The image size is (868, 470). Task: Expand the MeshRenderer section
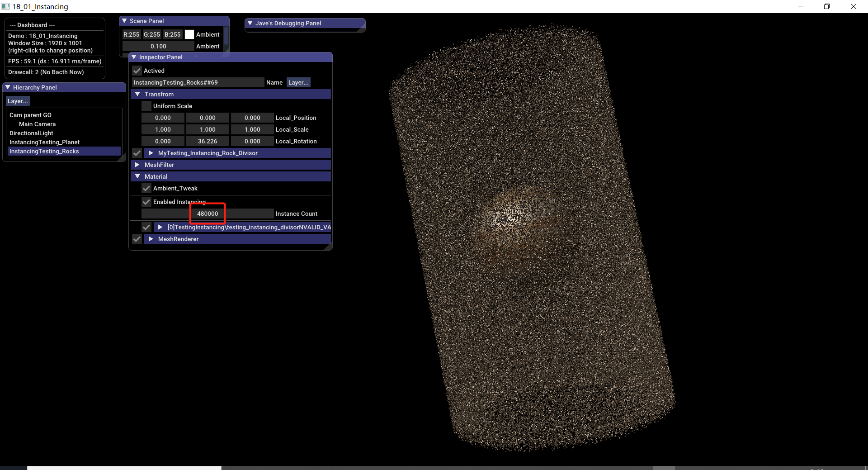coord(151,239)
